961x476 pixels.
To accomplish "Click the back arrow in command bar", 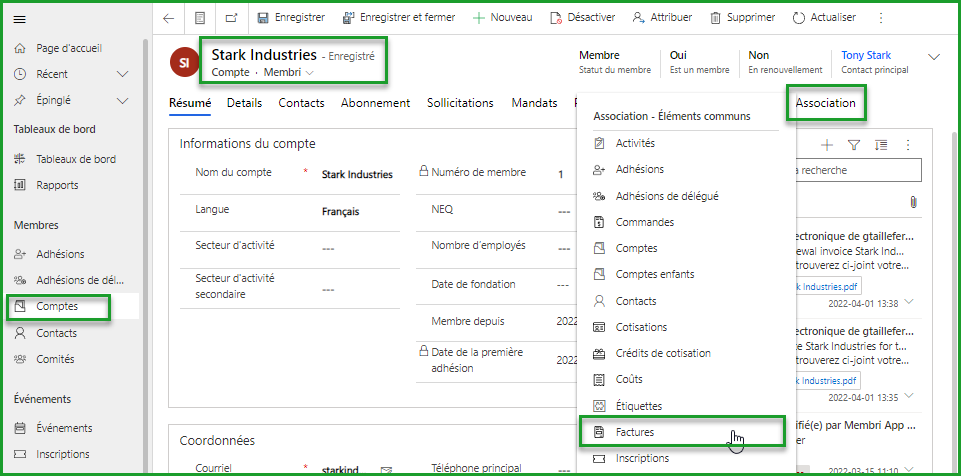I will point(168,18).
